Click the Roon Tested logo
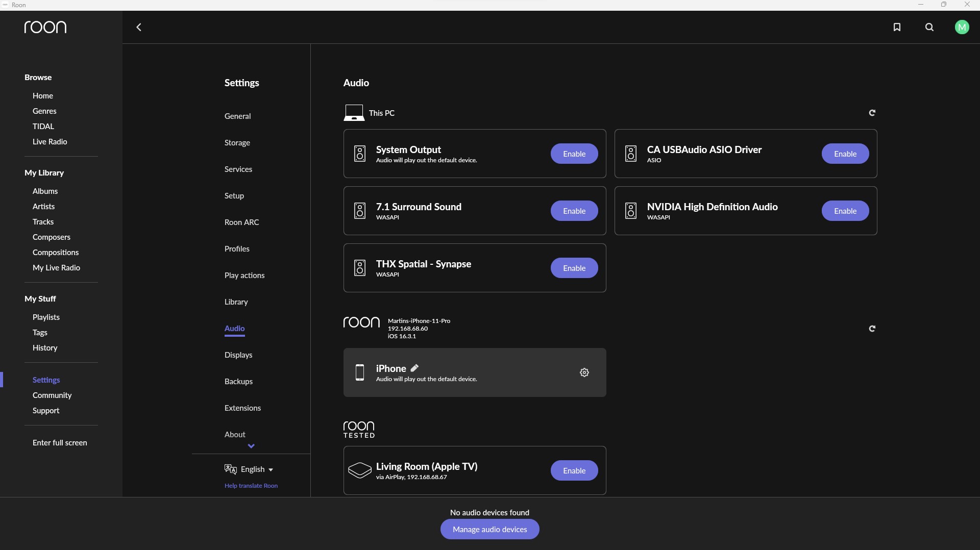Image resolution: width=980 pixels, height=550 pixels. pos(359,430)
